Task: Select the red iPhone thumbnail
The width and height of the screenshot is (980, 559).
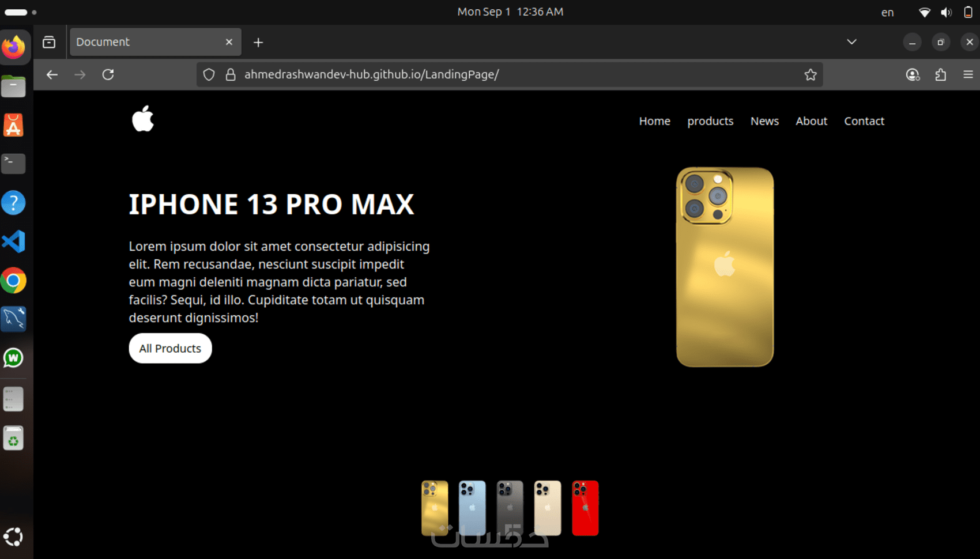Action: point(585,508)
